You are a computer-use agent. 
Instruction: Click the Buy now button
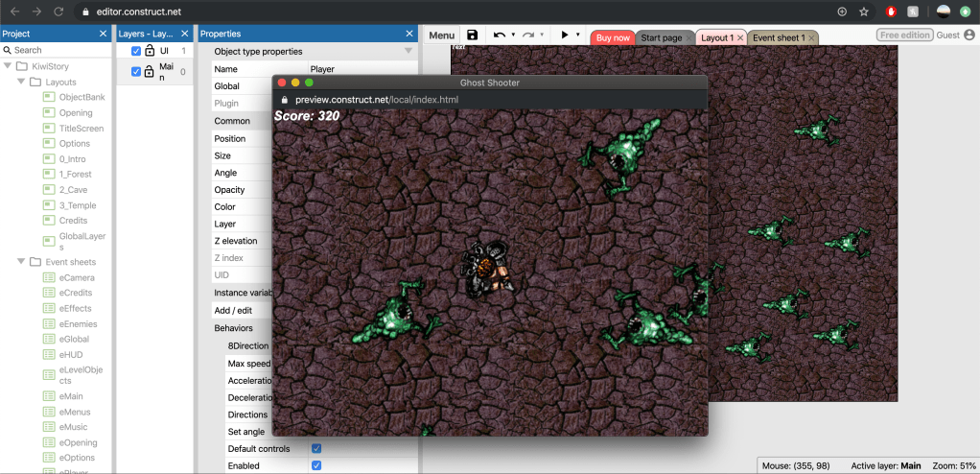pyautogui.click(x=613, y=37)
